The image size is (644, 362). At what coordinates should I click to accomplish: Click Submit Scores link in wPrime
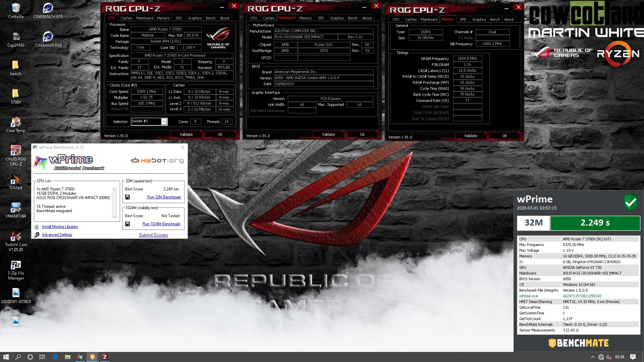[x=153, y=235]
